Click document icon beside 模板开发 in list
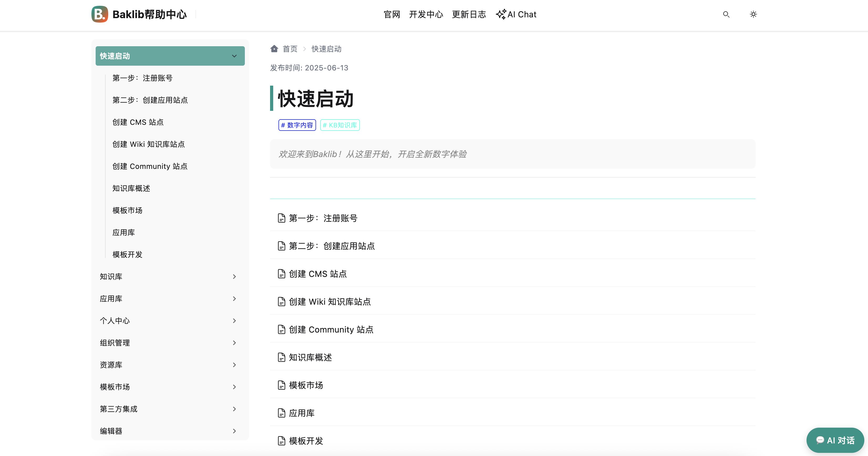 [281, 441]
